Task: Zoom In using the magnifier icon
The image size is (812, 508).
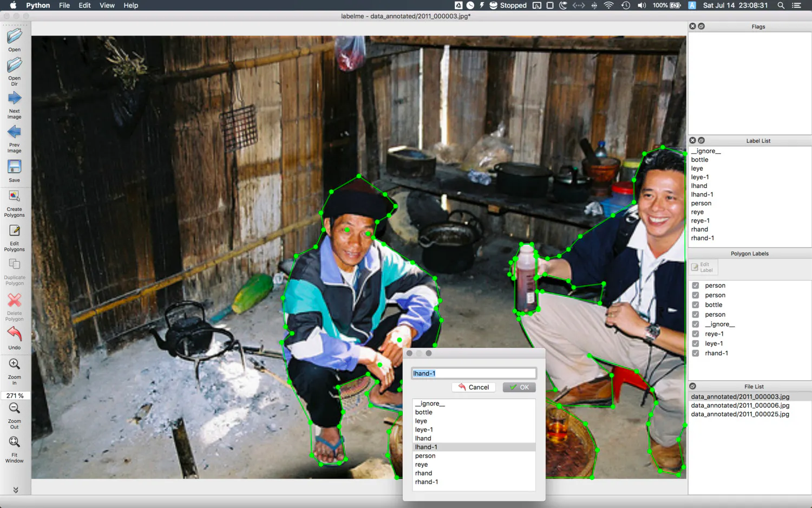Action: coord(15,371)
